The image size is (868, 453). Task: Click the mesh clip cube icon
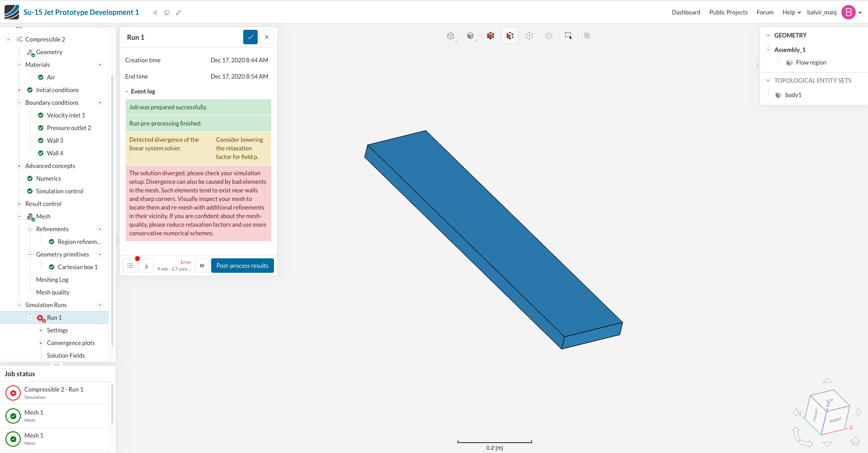[587, 36]
